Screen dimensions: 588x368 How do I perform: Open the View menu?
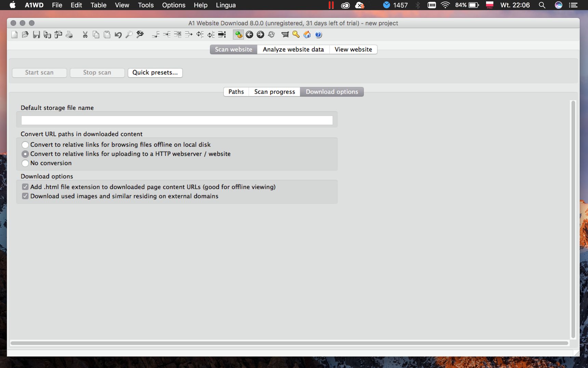pos(122,5)
